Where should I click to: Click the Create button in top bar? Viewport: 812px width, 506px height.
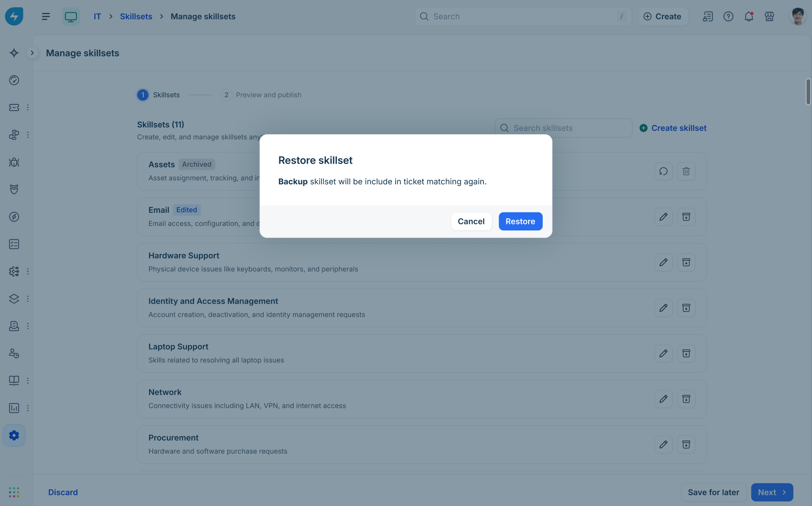click(x=663, y=16)
